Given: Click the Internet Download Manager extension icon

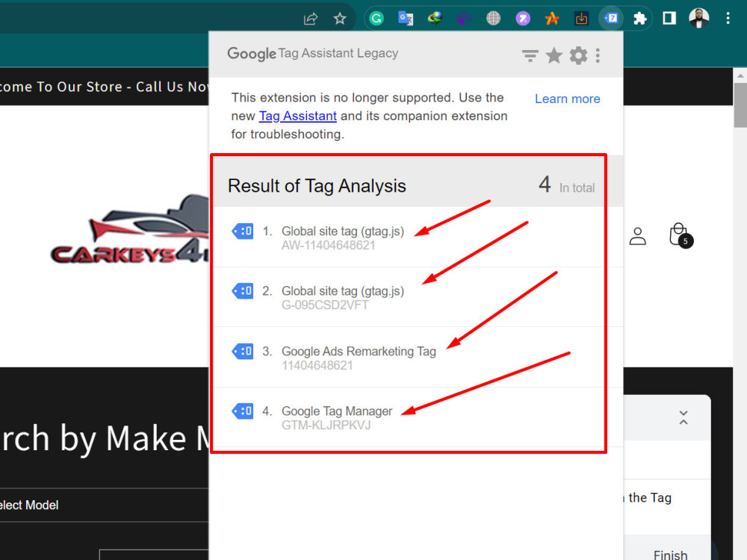Looking at the screenshot, I should pyautogui.click(x=435, y=19).
